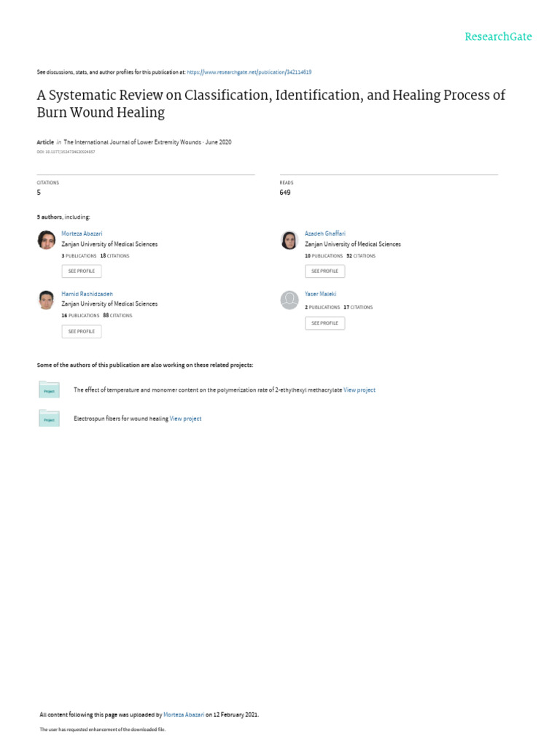Image resolution: width=560 pixels, height=747 pixels.
Task: Click project icon for Electrospun fibers
Action: pos(49,419)
